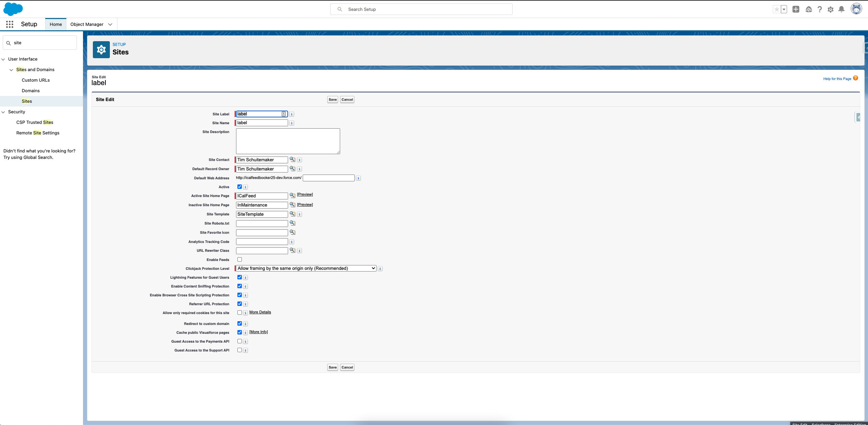The width and height of the screenshot is (868, 425).
Task: Collapse the User Interface tree section
Action: tap(3, 59)
